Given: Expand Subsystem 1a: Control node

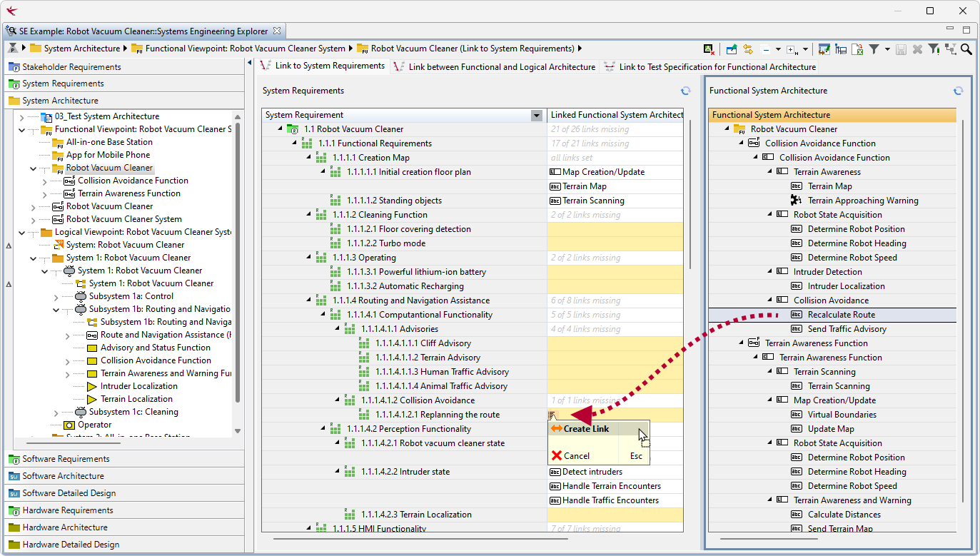Looking at the screenshot, I should [x=56, y=296].
